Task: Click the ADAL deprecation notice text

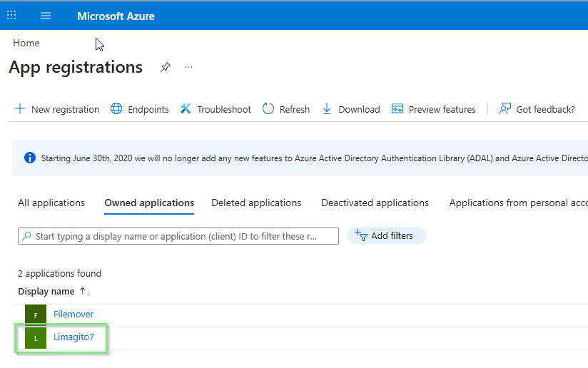Action: pyautogui.click(x=314, y=158)
